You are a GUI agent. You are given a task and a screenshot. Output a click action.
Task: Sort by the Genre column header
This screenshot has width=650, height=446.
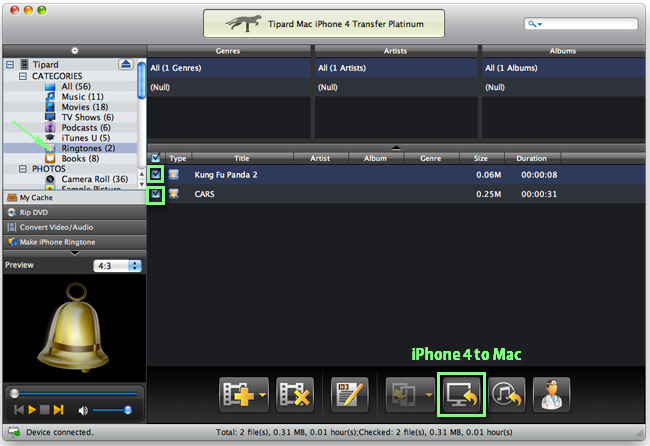click(432, 158)
